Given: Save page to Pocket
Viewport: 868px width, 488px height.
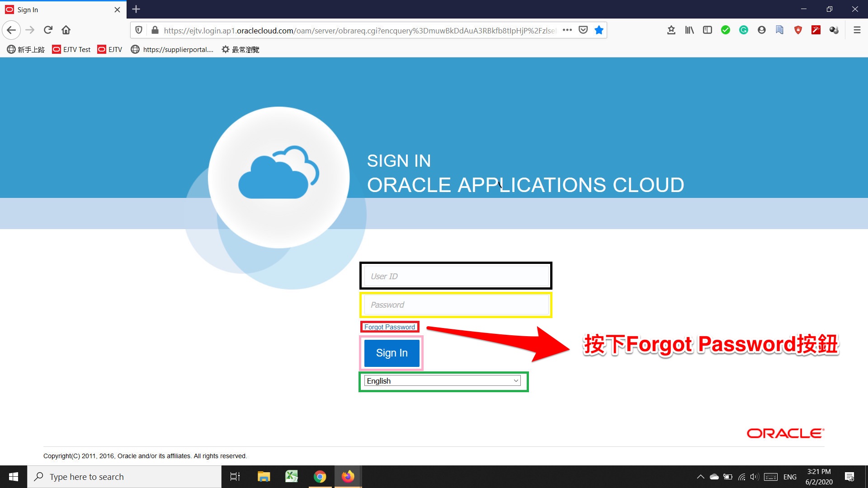Looking at the screenshot, I should coord(583,30).
